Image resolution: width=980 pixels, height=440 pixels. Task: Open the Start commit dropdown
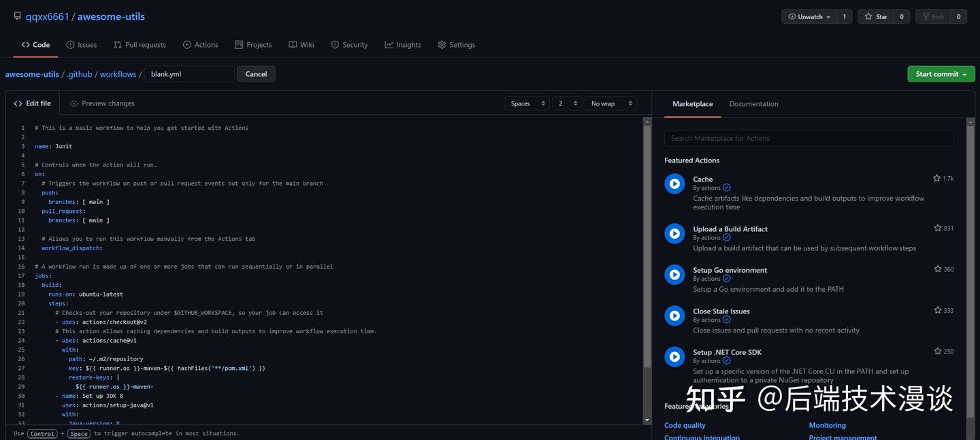tap(941, 74)
